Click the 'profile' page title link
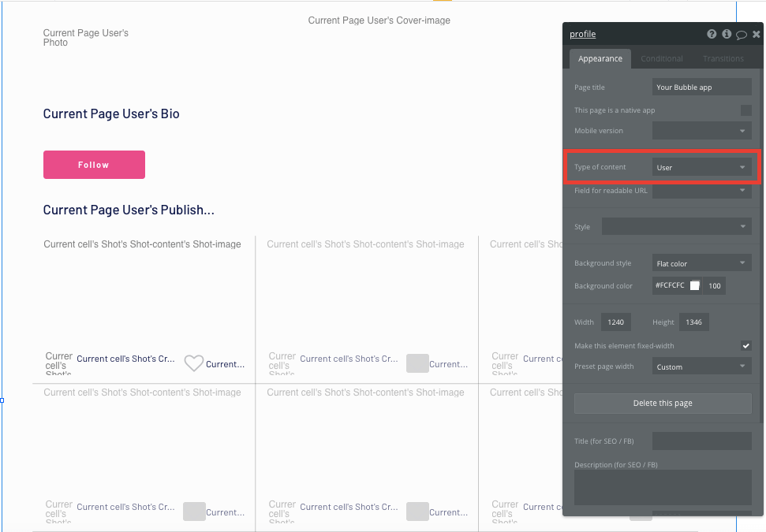This screenshot has height=532, width=766. pos(582,34)
